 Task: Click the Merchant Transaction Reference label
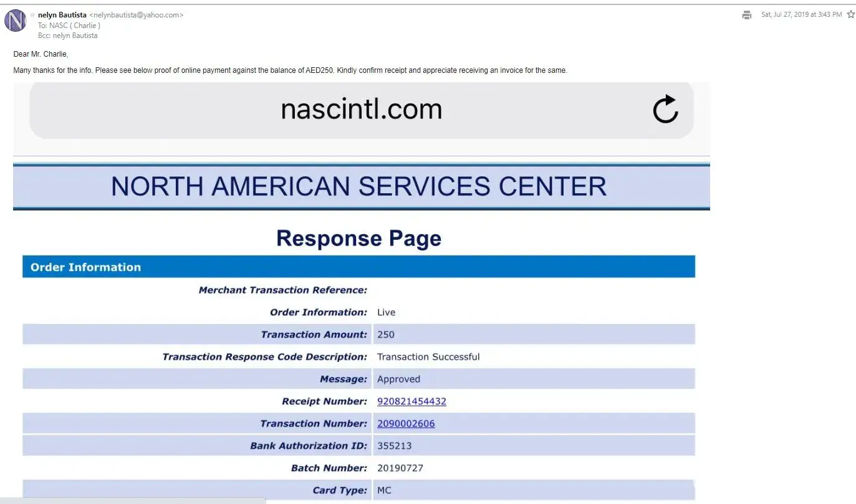[283, 290]
